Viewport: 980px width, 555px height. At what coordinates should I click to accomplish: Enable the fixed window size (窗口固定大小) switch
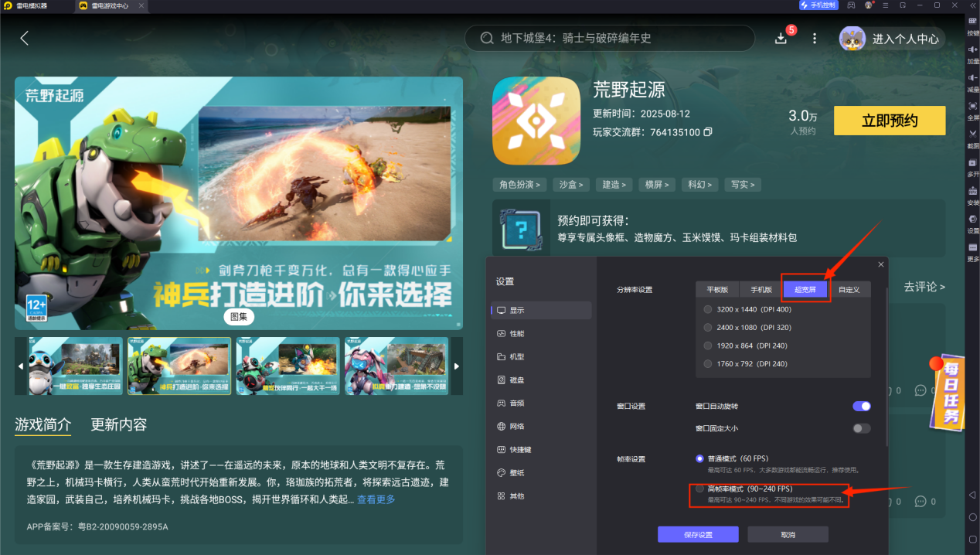(x=861, y=428)
